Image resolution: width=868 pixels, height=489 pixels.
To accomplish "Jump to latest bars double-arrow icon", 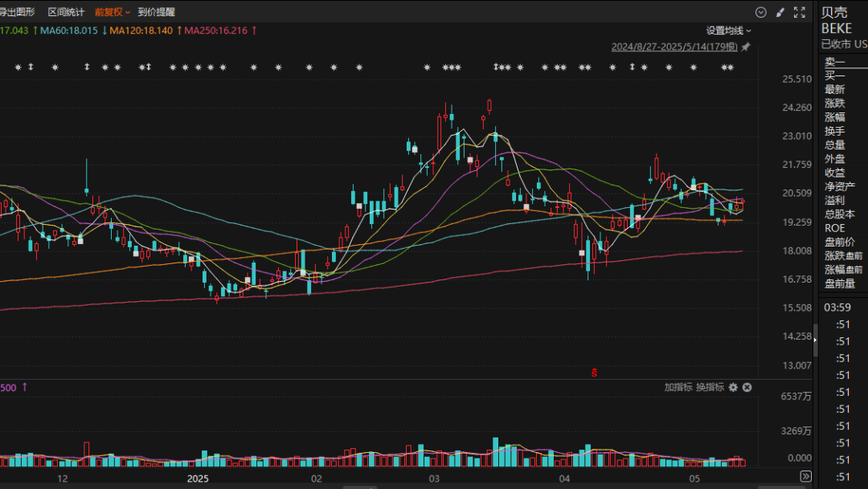I will click(x=805, y=476).
